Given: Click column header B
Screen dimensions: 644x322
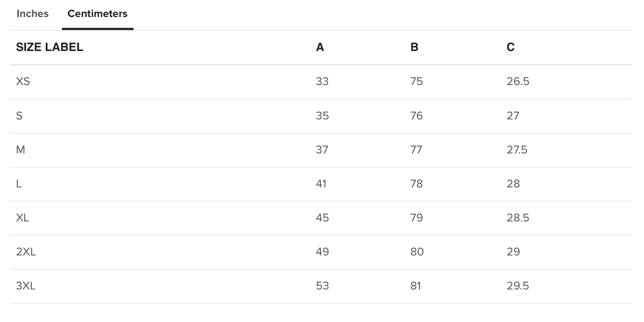Looking at the screenshot, I should (414, 47).
